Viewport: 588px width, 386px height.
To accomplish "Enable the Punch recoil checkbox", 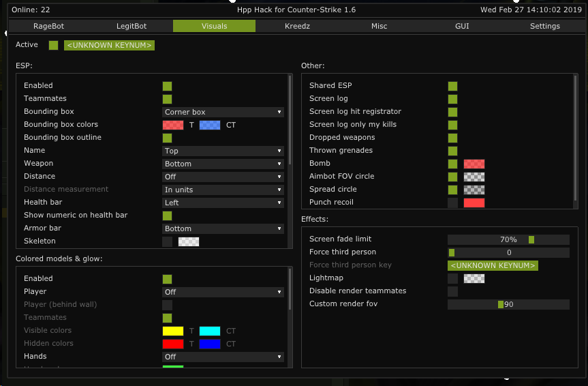I will pyautogui.click(x=452, y=203).
